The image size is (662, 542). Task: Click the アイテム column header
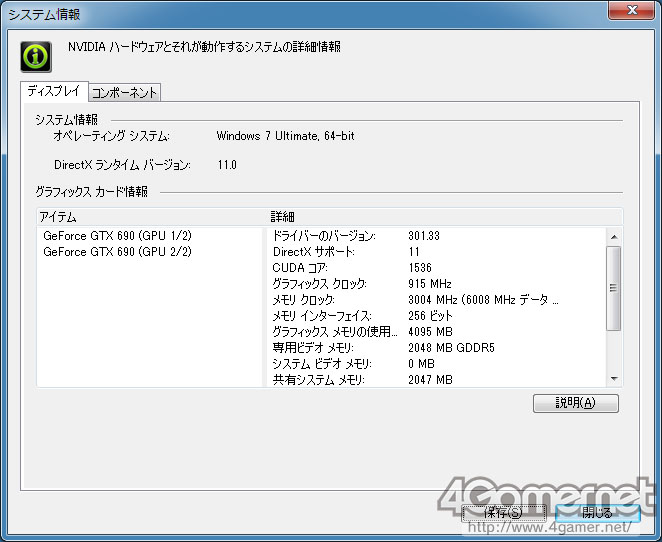[x=152, y=217]
